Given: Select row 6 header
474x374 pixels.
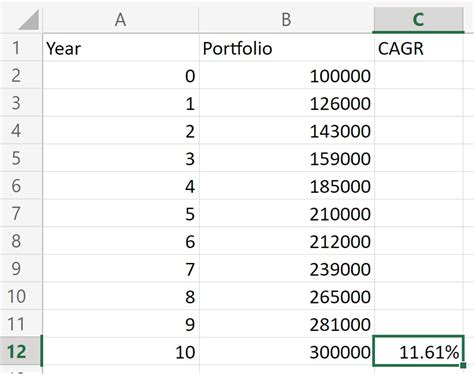Looking at the screenshot, I should click(21, 186).
